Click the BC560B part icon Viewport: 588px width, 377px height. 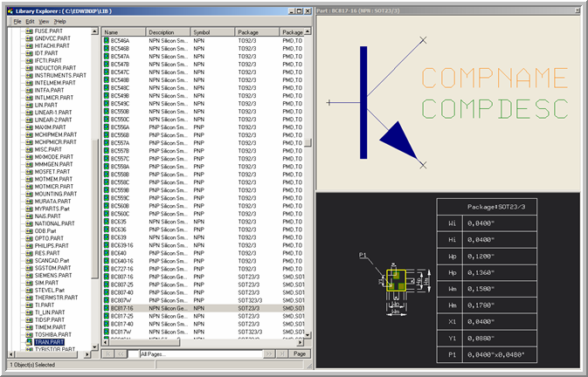tap(107, 206)
